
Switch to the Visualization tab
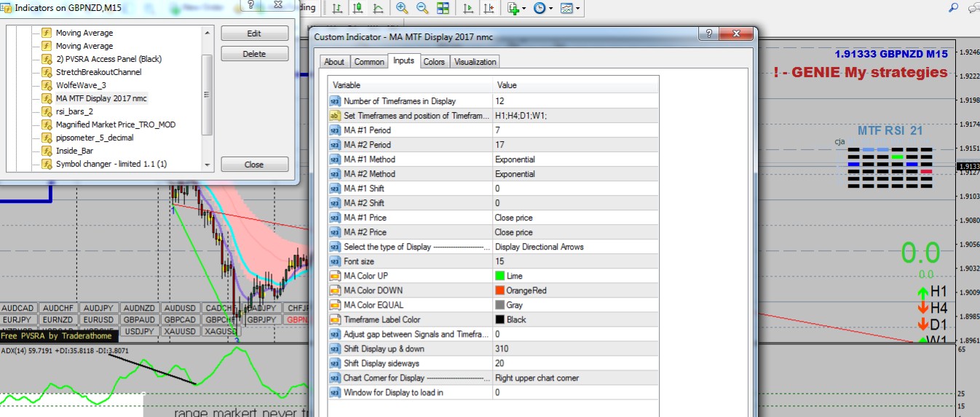pos(475,62)
